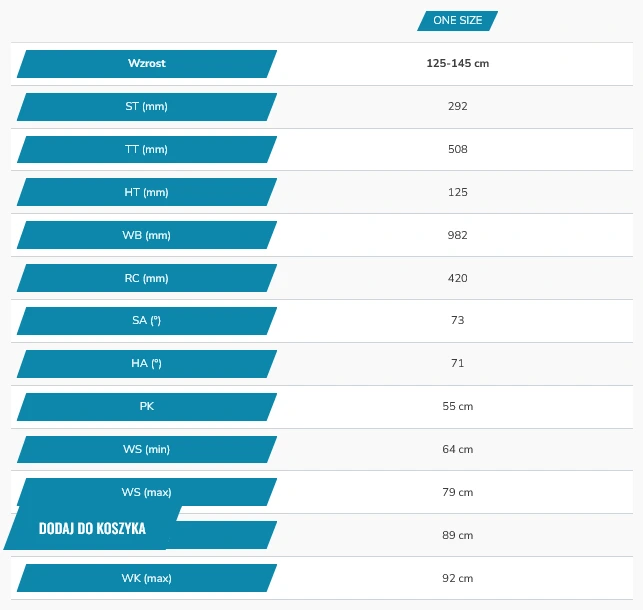Click the 92 cm WK max value
Image resolution: width=643 pixels, height=610 pixels.
[457, 578]
